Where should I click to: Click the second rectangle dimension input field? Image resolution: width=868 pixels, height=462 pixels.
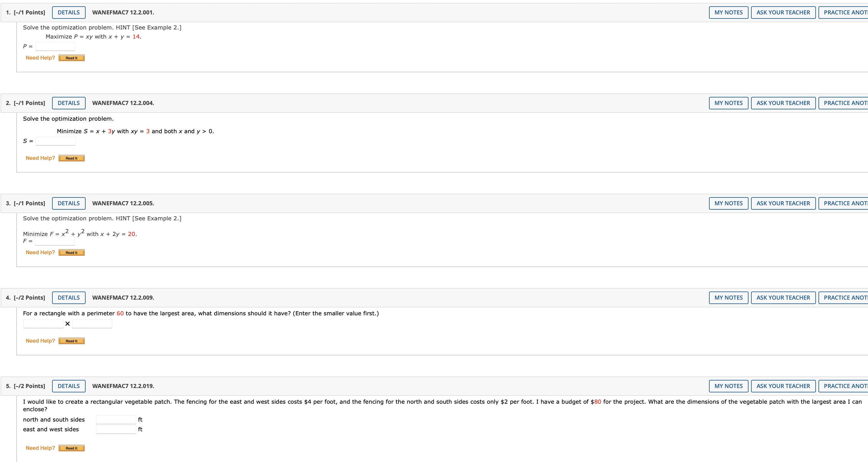92,323
